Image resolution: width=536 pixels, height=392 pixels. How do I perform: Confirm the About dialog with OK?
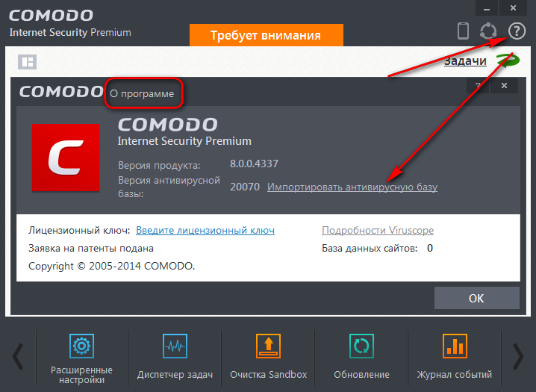[x=477, y=298]
